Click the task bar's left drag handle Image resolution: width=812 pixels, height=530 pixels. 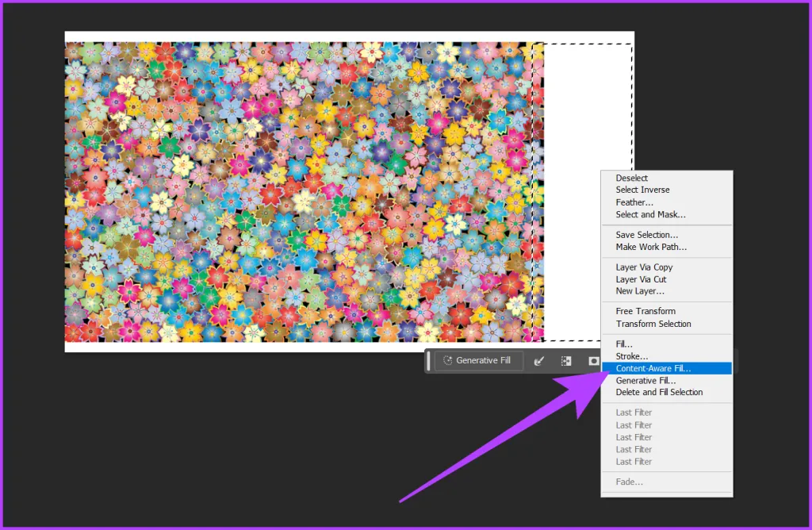pyautogui.click(x=429, y=361)
